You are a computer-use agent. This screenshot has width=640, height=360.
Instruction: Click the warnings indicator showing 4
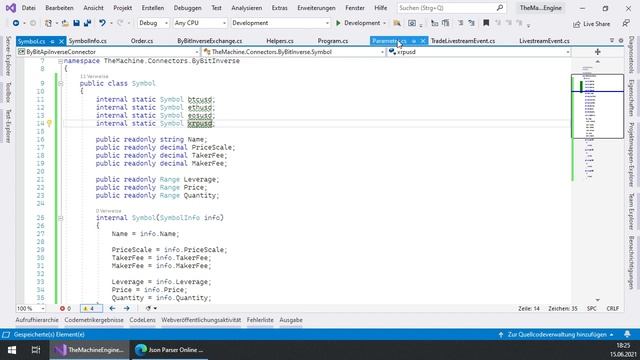tap(91, 309)
